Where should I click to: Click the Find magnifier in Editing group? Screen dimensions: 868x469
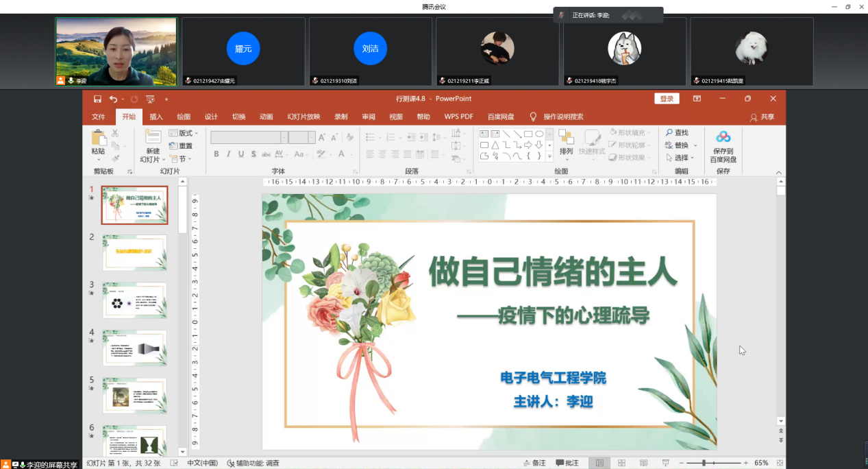[x=670, y=133]
